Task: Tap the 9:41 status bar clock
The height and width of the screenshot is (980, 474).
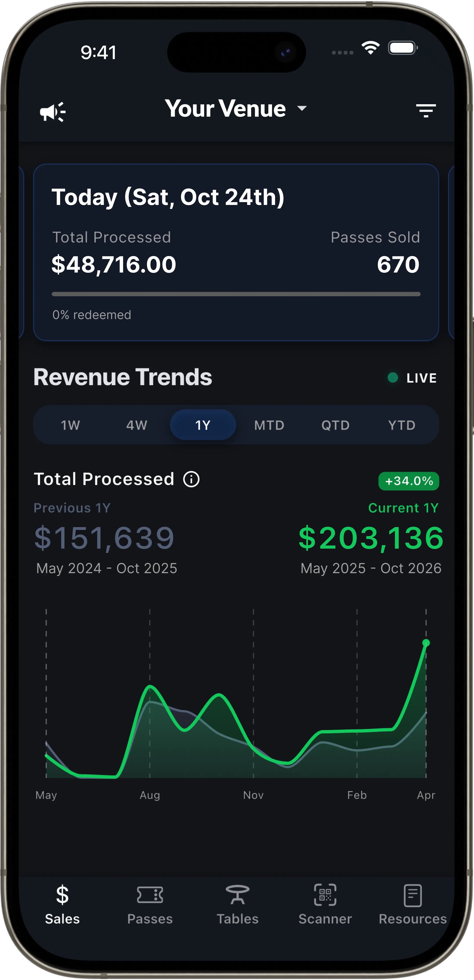Action: [99, 52]
